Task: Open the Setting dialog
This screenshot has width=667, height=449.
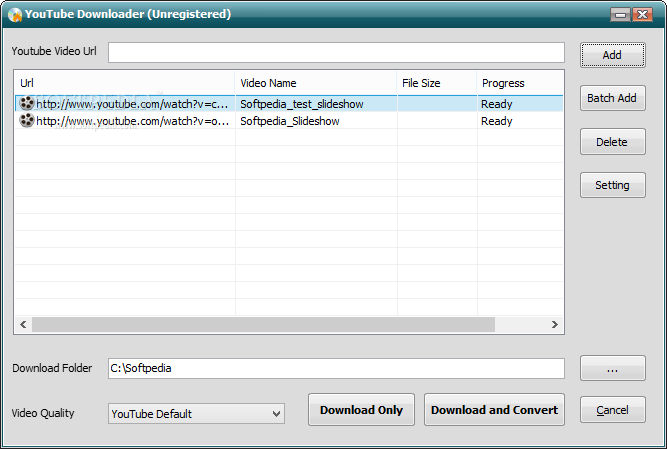Action: [x=613, y=185]
